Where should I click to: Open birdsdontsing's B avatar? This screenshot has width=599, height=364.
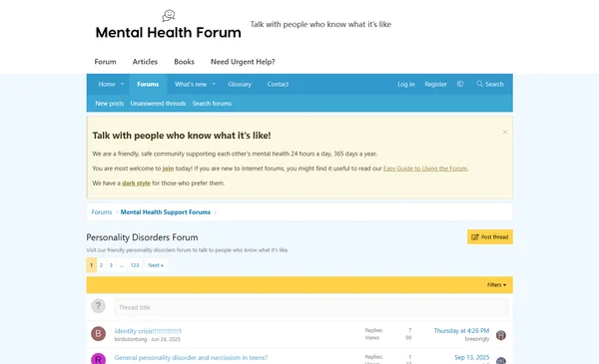pyautogui.click(x=98, y=334)
